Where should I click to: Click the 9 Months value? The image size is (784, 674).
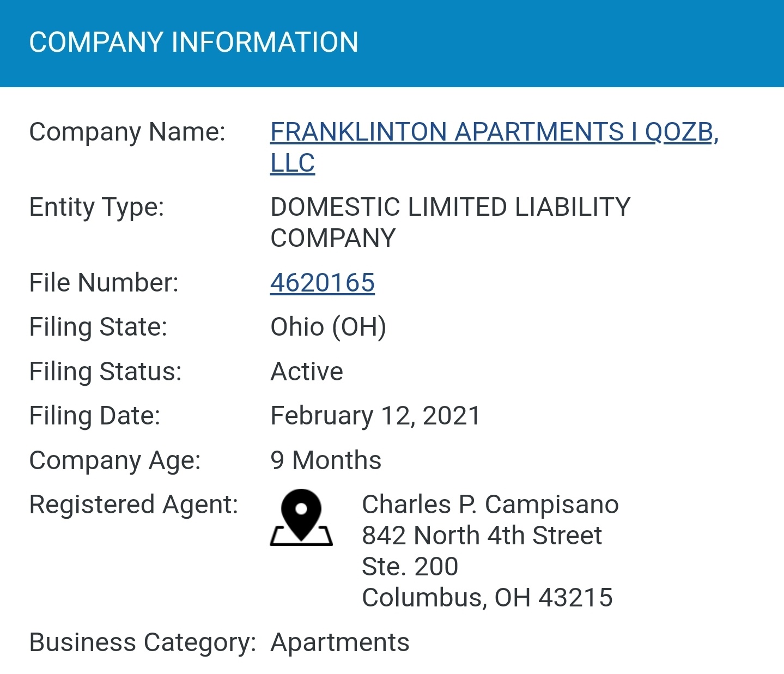click(x=326, y=460)
